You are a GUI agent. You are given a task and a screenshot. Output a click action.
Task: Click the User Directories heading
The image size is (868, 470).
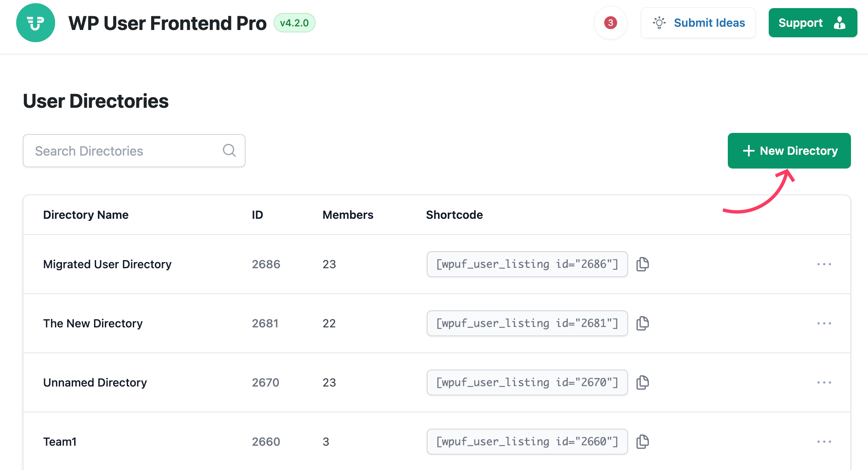click(96, 101)
